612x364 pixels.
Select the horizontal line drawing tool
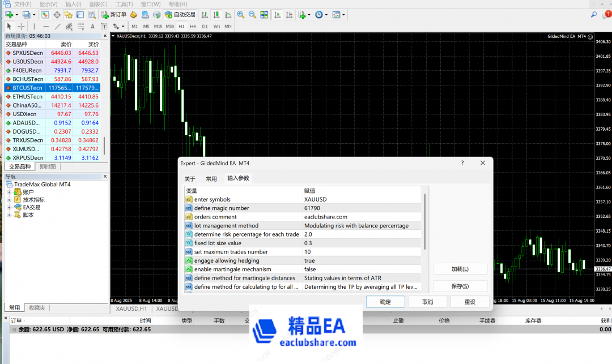coord(46,26)
